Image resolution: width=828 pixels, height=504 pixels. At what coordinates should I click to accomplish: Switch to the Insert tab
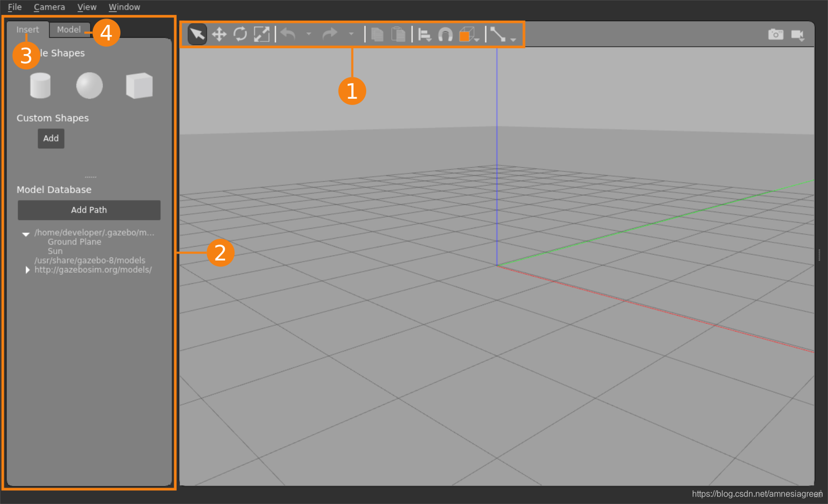click(x=28, y=30)
